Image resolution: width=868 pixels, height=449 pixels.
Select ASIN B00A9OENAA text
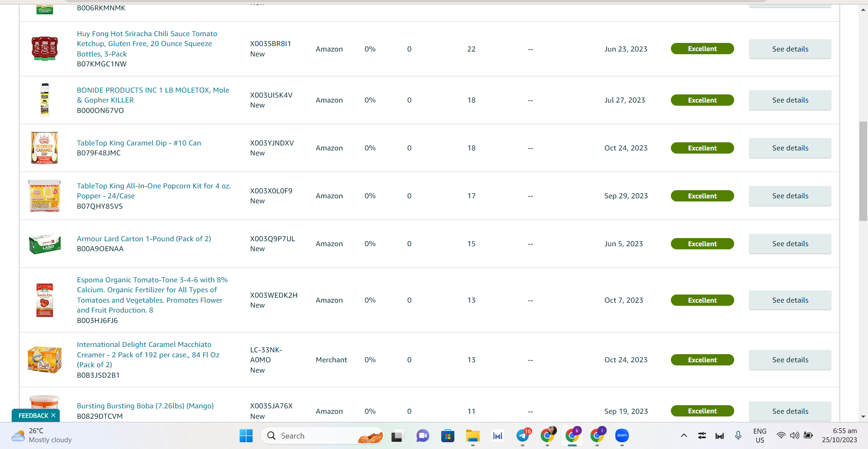(x=100, y=248)
